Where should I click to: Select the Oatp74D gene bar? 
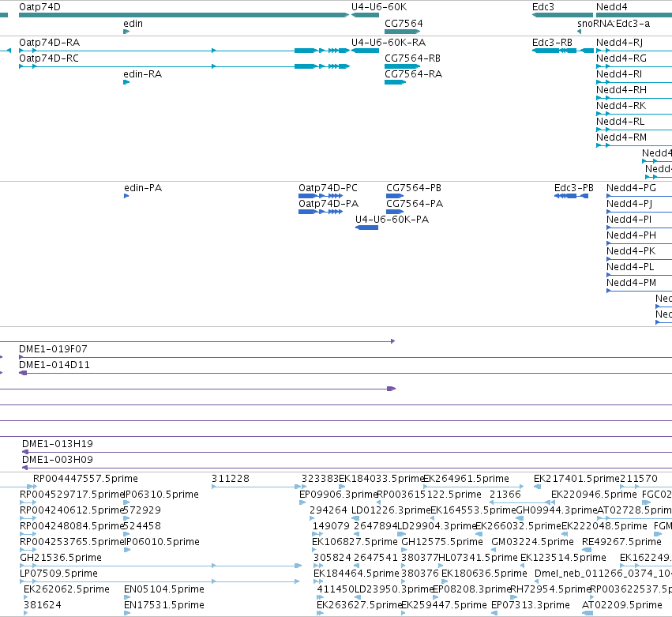[184, 15]
